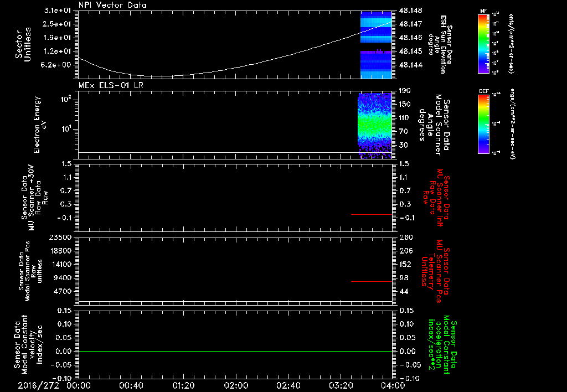Select the NPI sector spectrogram data block
Screen dimensions: 567x392
tap(376, 45)
